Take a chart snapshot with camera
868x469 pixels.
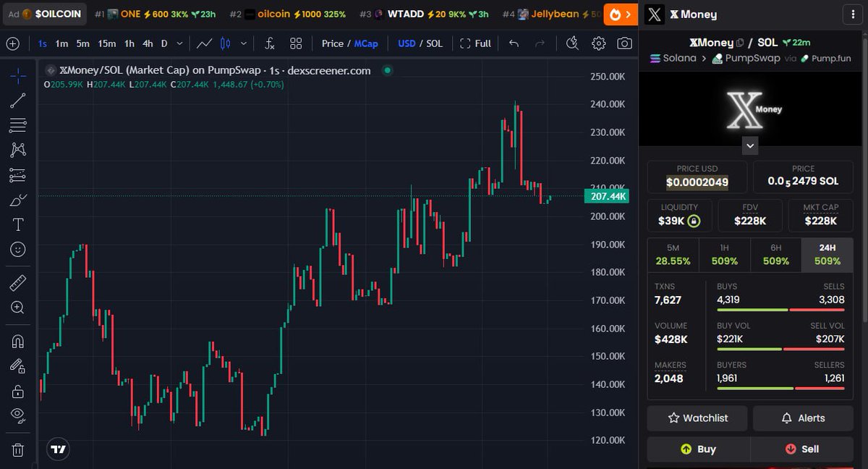click(624, 43)
